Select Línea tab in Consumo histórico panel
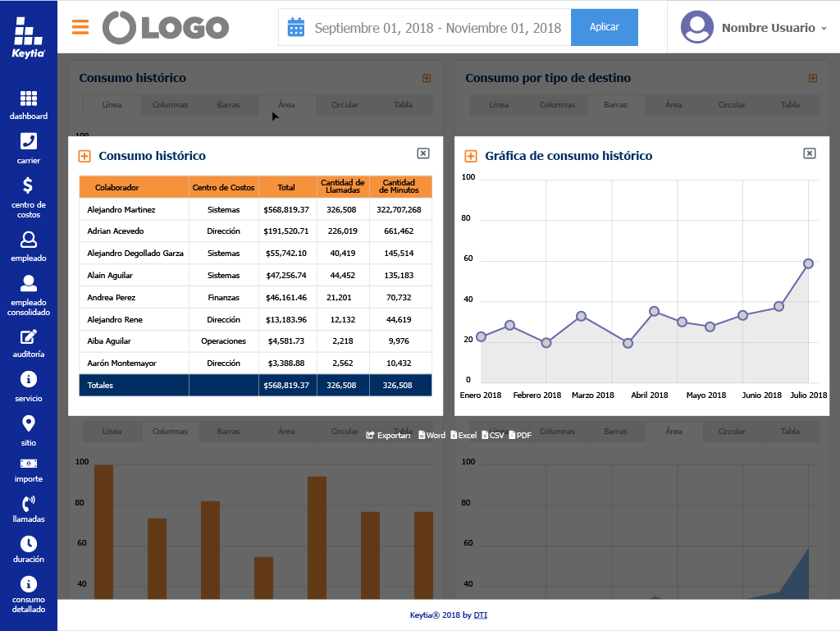Screen dimensions: 840x631 point(112,105)
